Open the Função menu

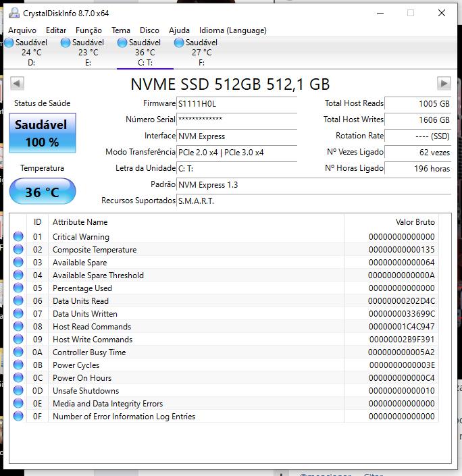coord(88,30)
